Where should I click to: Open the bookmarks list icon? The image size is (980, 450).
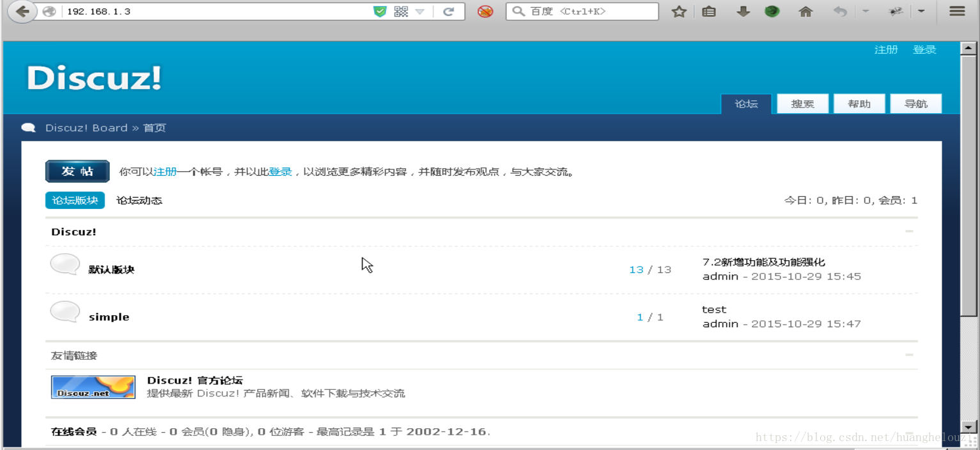click(x=708, y=12)
